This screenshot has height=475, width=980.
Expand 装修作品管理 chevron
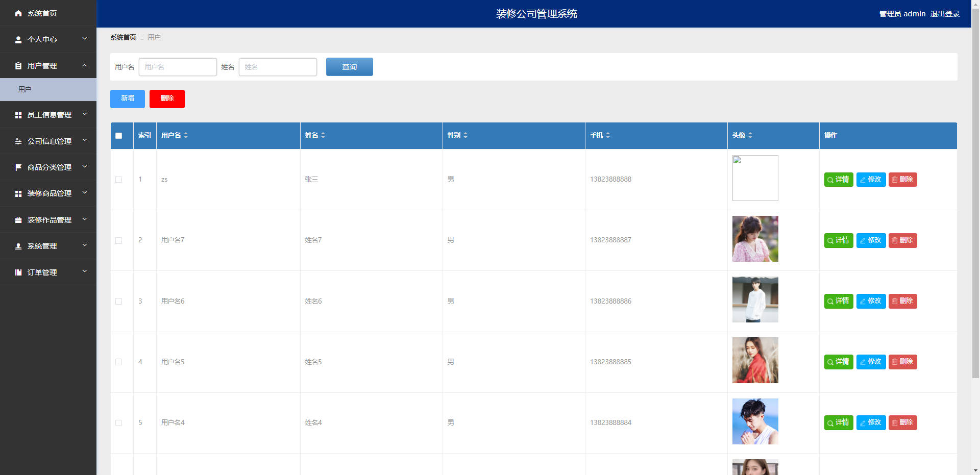coord(85,219)
